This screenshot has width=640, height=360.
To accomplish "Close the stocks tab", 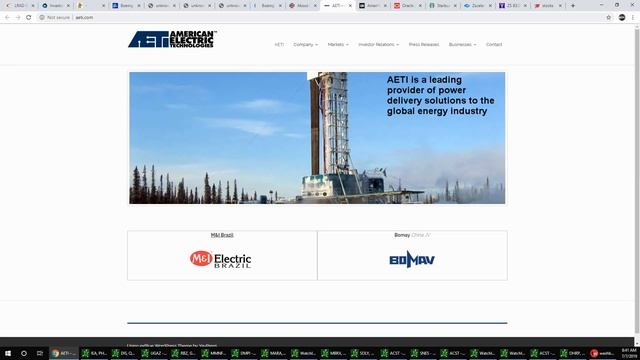I will pyautogui.click(x=560, y=6).
